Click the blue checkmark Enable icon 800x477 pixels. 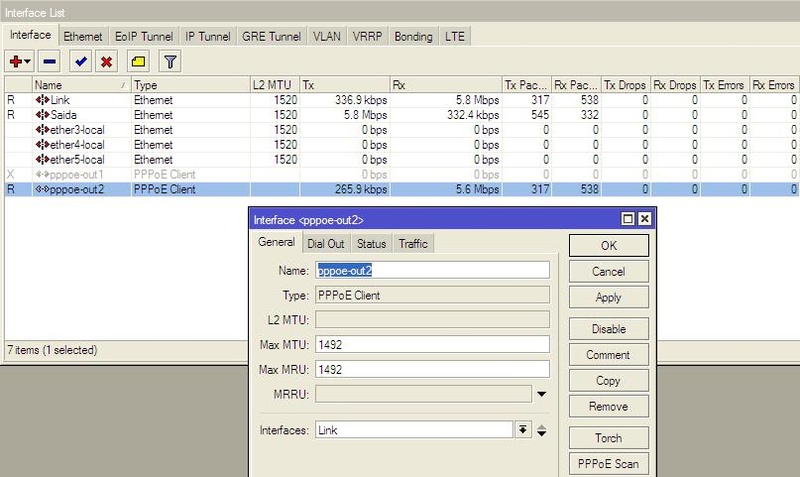[x=80, y=62]
